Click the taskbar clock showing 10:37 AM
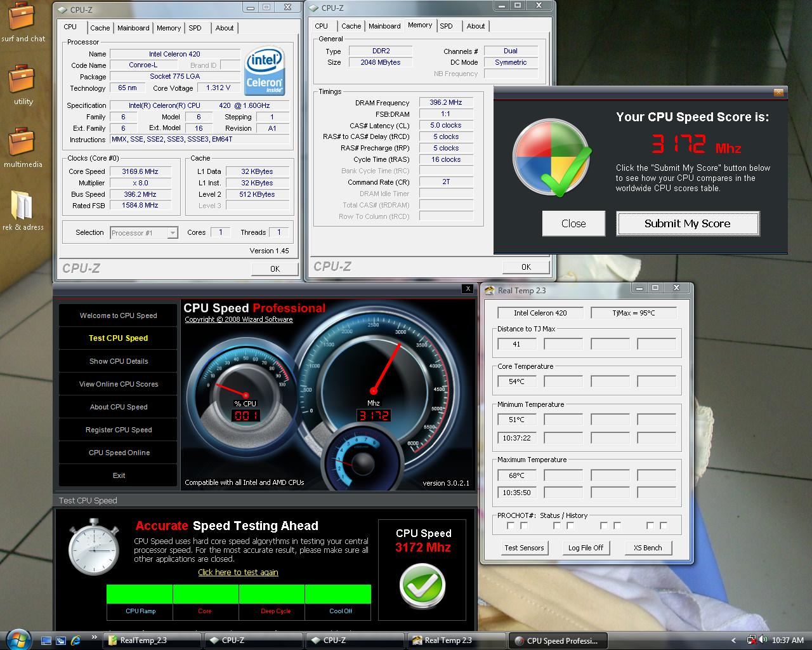Image resolution: width=812 pixels, height=650 pixels. point(788,640)
